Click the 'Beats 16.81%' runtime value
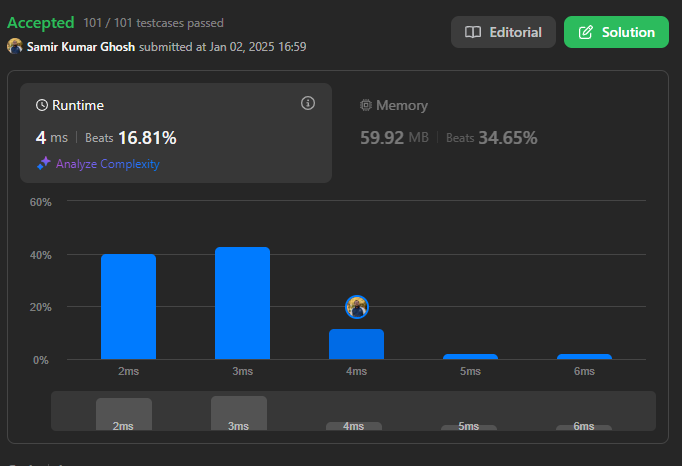The height and width of the screenshot is (466, 682). [x=131, y=138]
